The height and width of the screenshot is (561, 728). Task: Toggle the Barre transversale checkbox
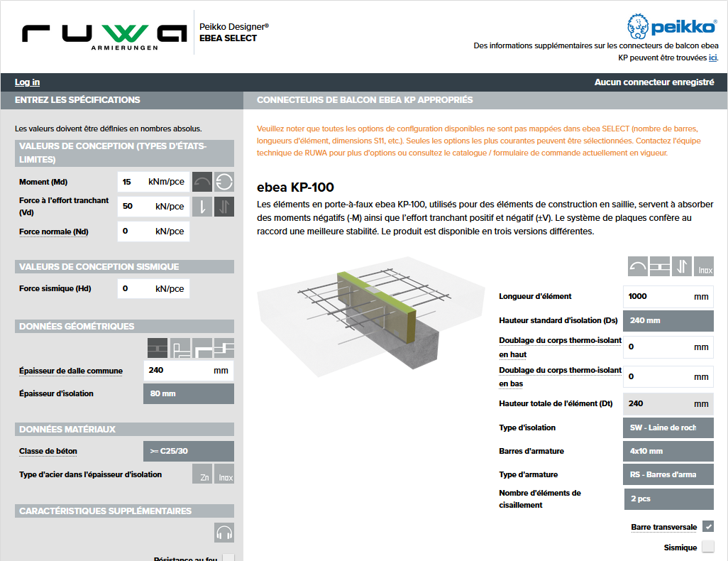[708, 527]
